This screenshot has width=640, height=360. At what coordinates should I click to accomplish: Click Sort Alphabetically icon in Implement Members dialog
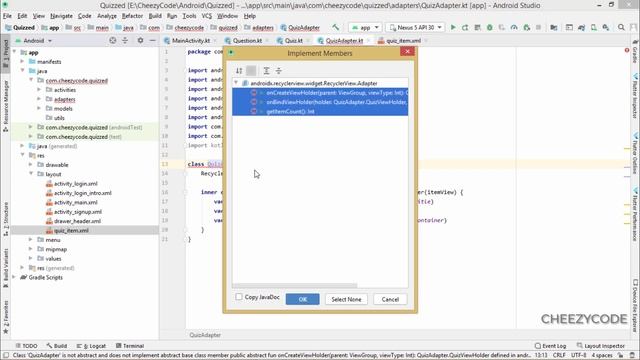(x=239, y=71)
